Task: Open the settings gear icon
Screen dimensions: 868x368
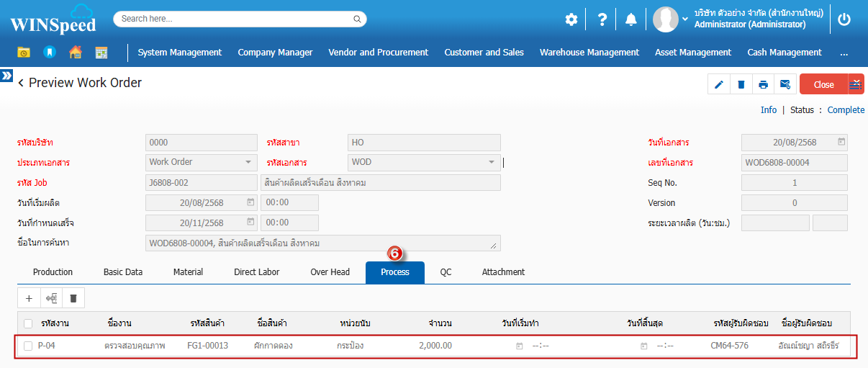Action: (571, 19)
